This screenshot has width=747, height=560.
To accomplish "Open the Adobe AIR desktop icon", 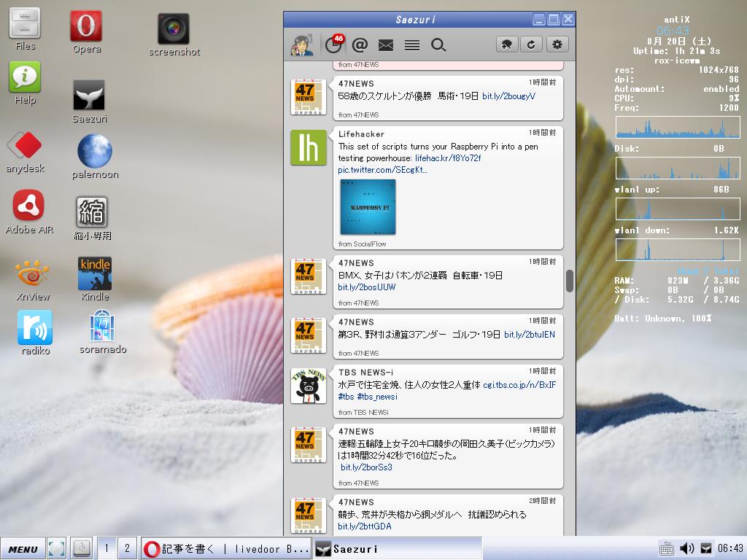I will pyautogui.click(x=28, y=205).
